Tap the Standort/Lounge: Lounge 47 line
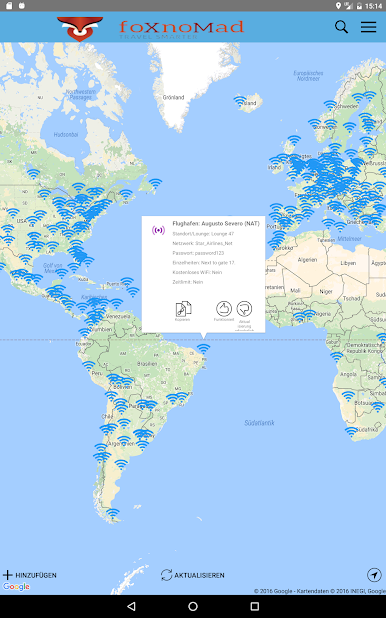This screenshot has width=386, height=618. tap(203, 234)
